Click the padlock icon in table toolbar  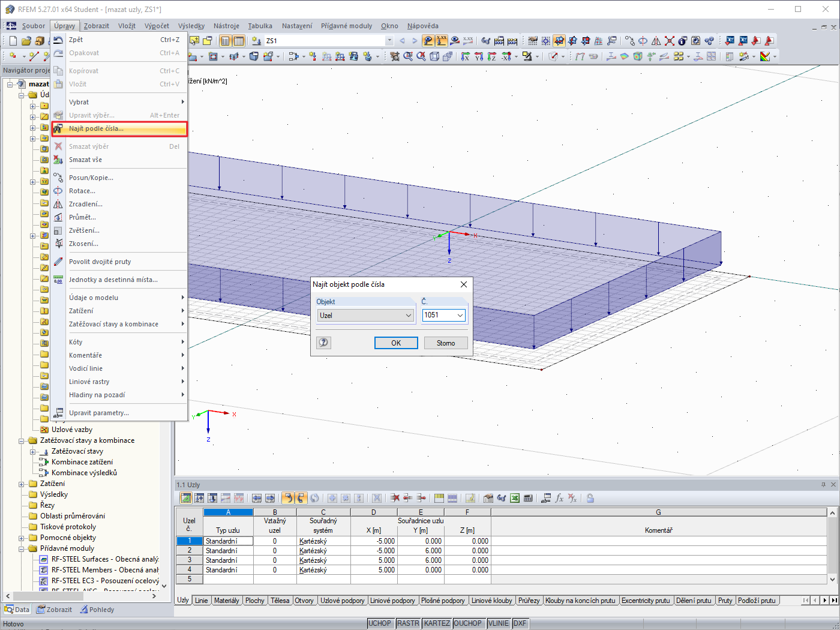click(x=590, y=498)
